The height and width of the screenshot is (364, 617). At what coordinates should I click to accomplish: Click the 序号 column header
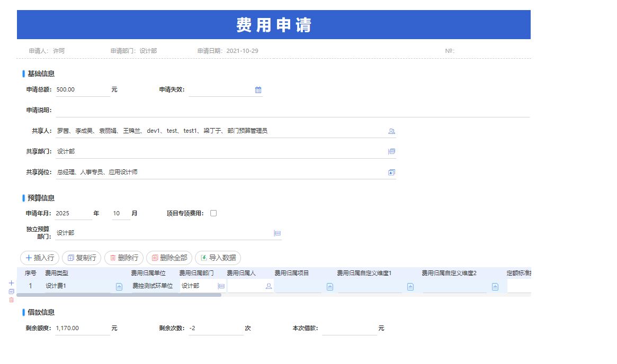point(30,273)
